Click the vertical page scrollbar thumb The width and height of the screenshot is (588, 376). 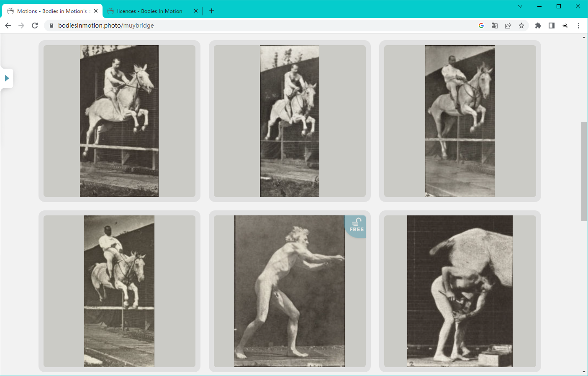tap(584, 171)
